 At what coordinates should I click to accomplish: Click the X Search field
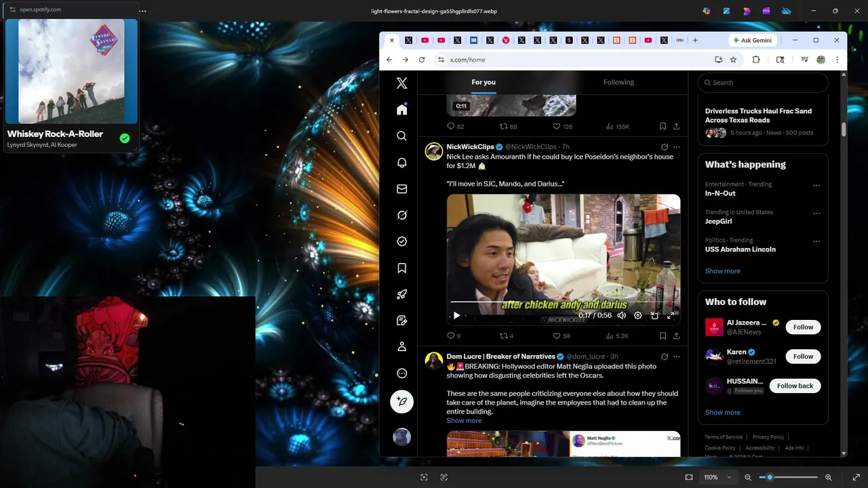(x=763, y=83)
